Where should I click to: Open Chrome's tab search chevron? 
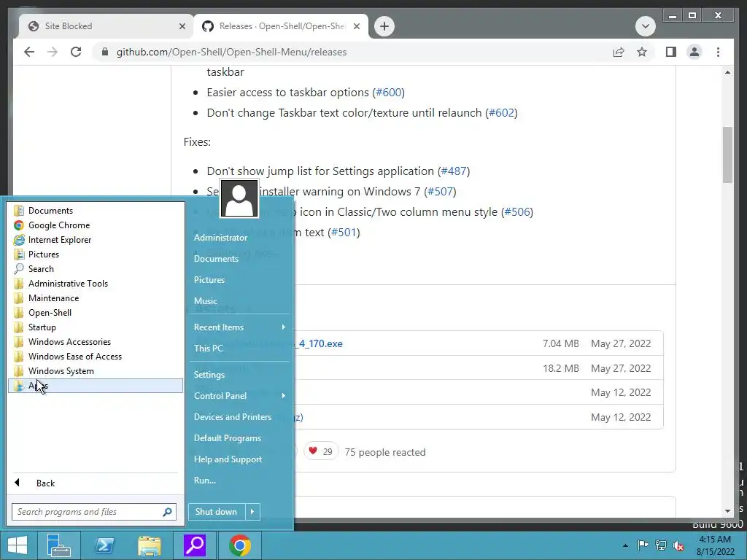[646, 26]
